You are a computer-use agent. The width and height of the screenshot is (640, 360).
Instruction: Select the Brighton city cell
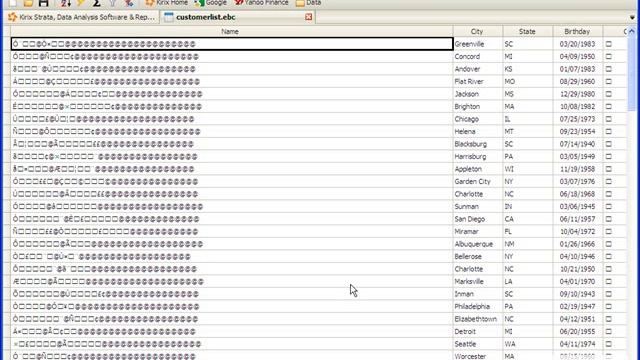[x=478, y=107]
